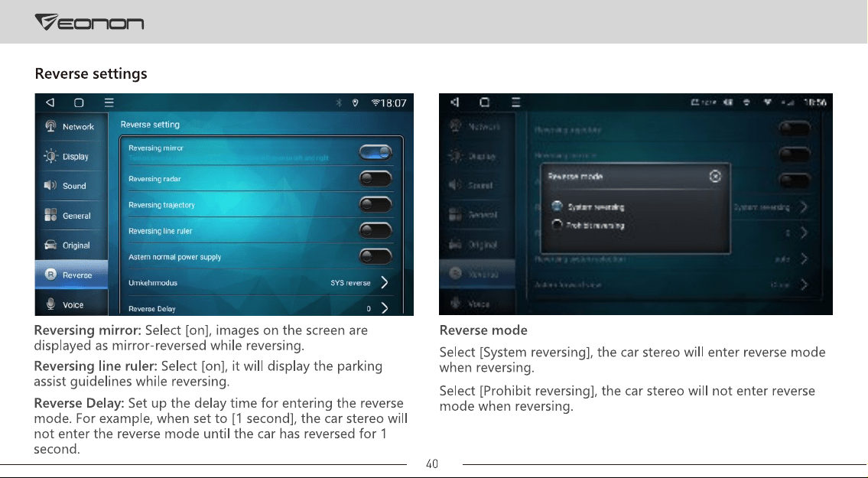Click the Sound speaker icon in left screenshot
This screenshot has width=868, height=478.
(50, 185)
